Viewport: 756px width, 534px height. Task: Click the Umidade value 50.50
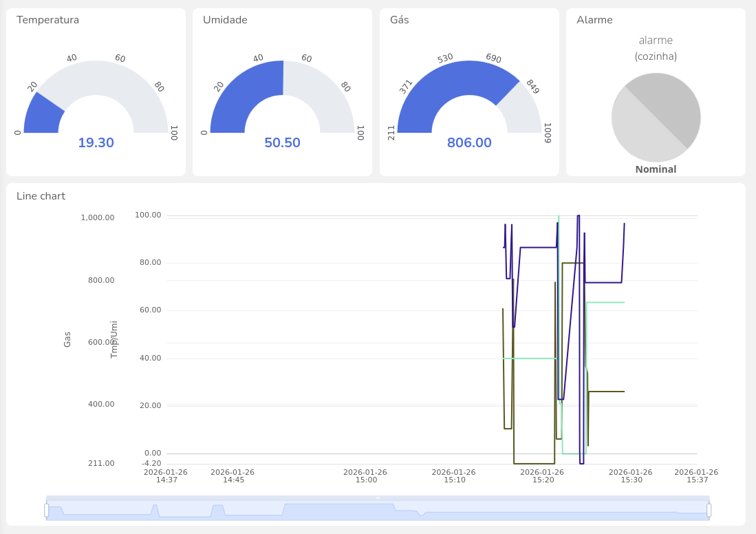282,142
